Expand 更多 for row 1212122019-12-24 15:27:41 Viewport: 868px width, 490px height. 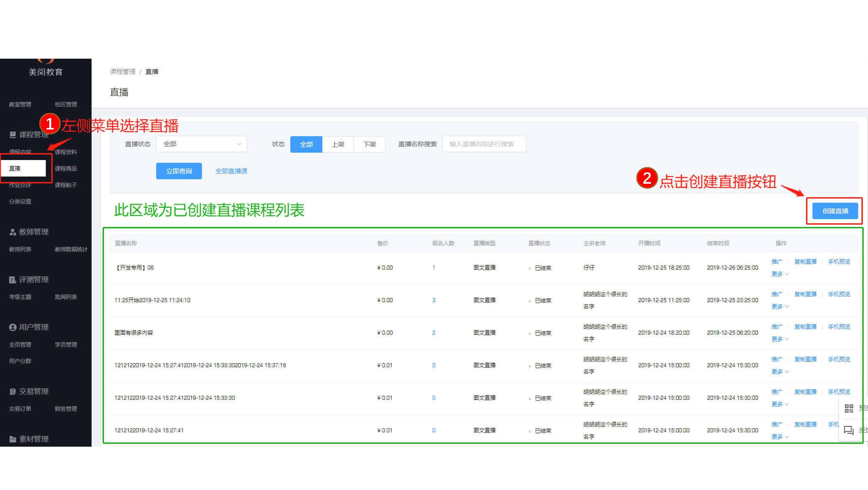click(x=780, y=437)
